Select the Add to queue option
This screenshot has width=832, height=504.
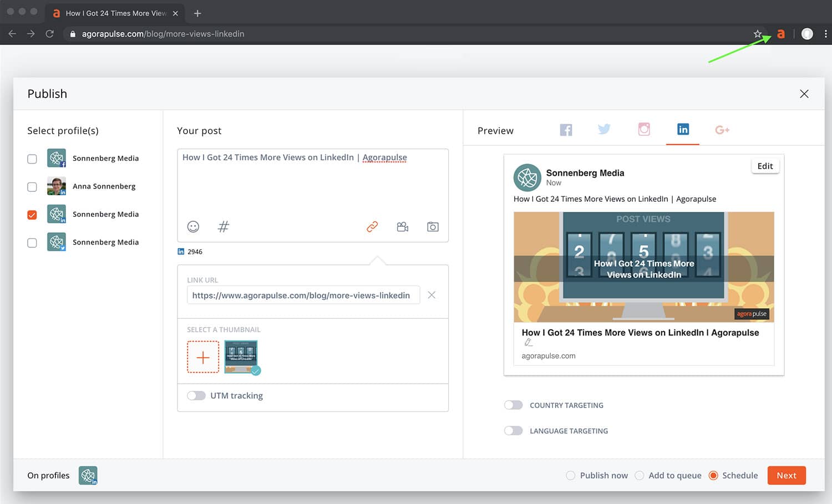pos(639,475)
